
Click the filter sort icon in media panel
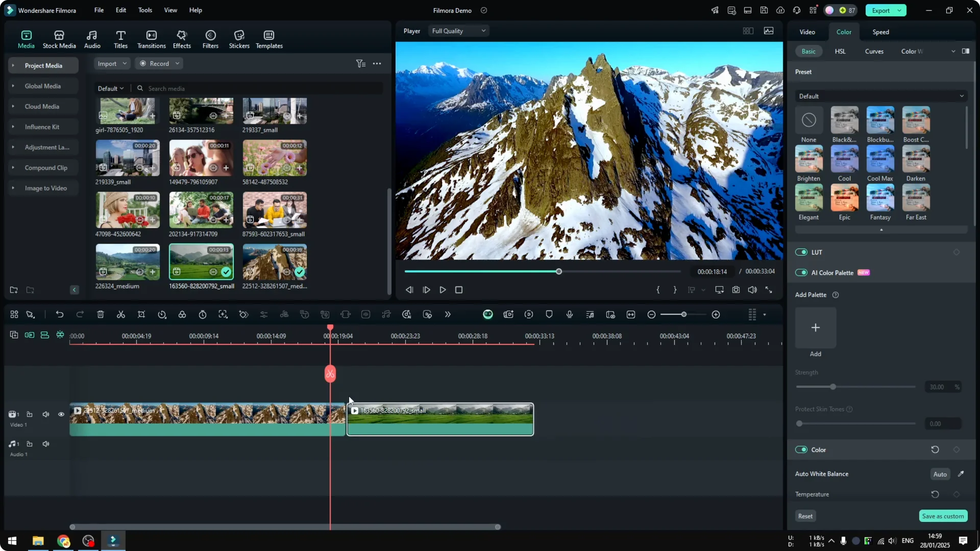361,64
